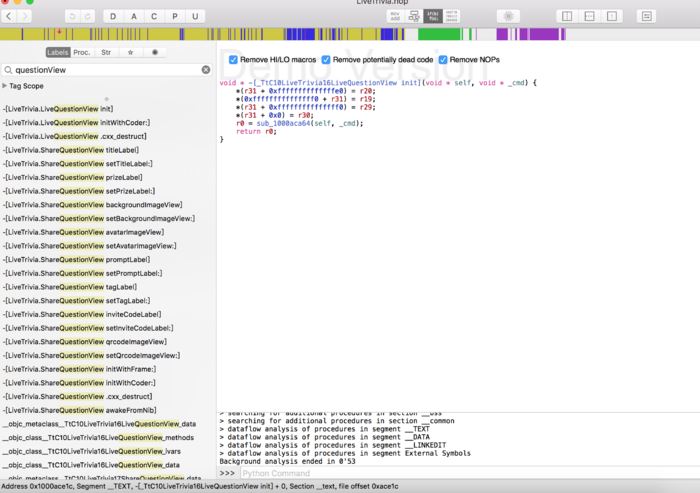700x493 pixels.
Task: Focus the questionView search field
Action: point(106,70)
